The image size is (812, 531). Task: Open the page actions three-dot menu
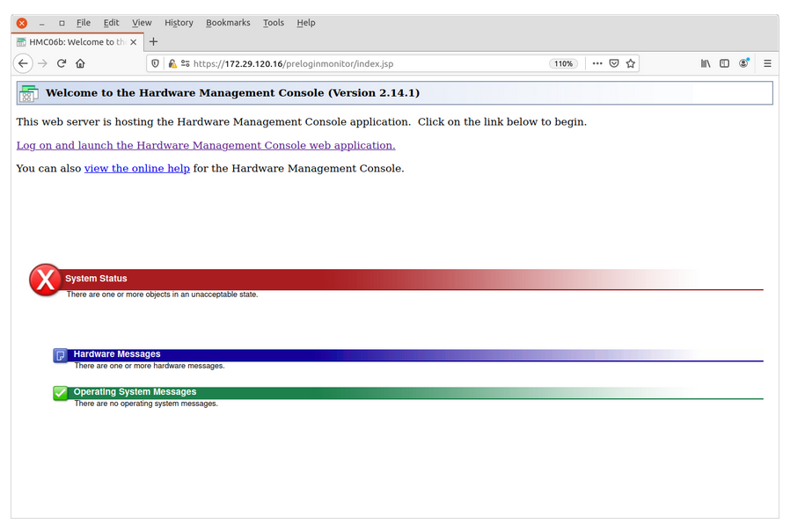[x=597, y=63]
